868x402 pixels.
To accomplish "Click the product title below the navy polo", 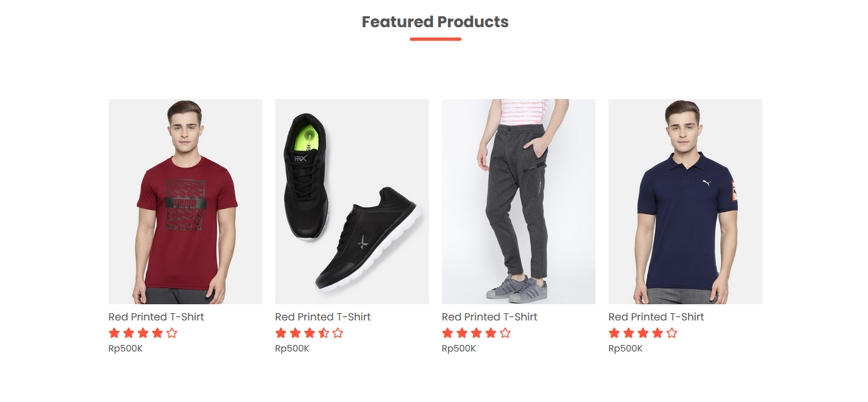I will pos(656,317).
